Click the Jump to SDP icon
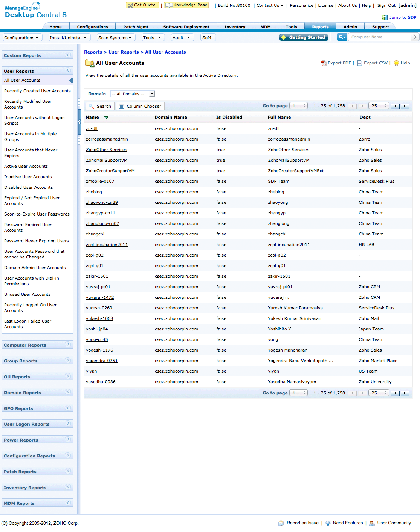Screen dimensions: 420x532 (384, 17)
